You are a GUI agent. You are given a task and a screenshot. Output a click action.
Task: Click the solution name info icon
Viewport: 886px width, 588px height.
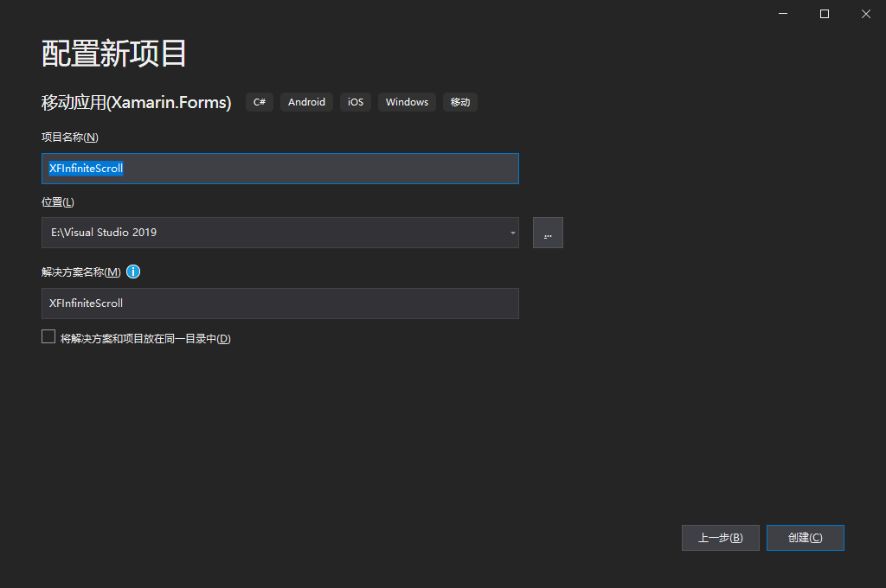pos(132,272)
